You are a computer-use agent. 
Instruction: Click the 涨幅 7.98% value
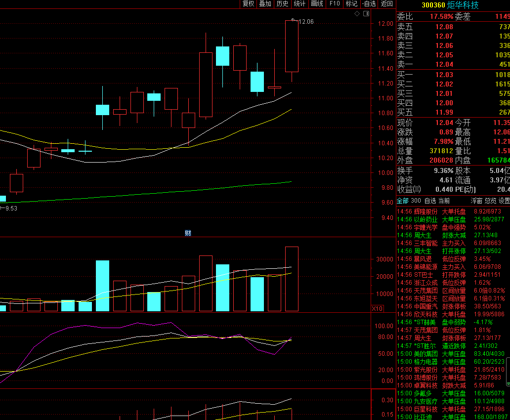tap(443, 141)
